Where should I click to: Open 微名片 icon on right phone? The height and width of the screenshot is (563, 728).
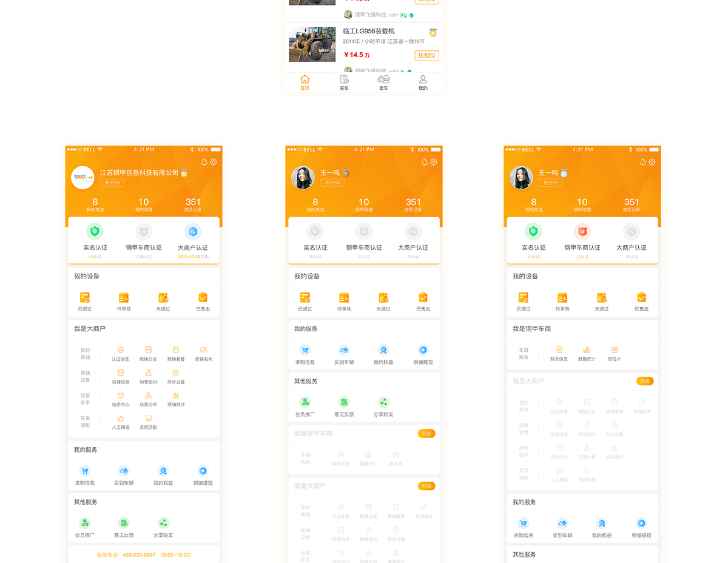tap(615, 350)
